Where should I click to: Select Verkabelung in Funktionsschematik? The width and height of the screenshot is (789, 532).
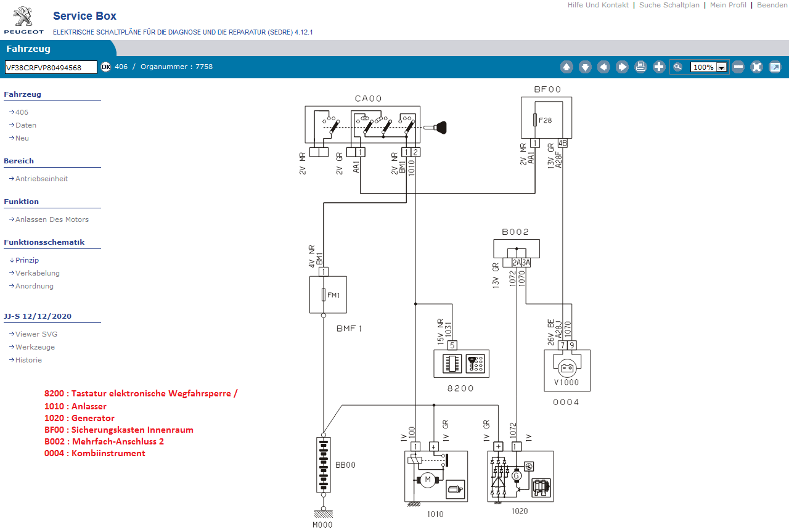coord(38,273)
